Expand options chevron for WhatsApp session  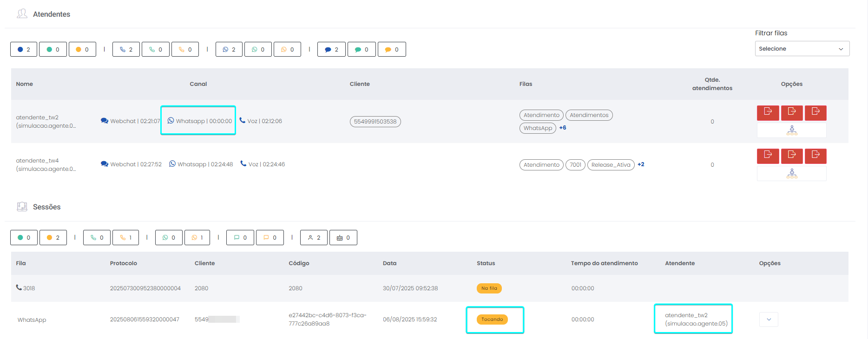pos(769,319)
